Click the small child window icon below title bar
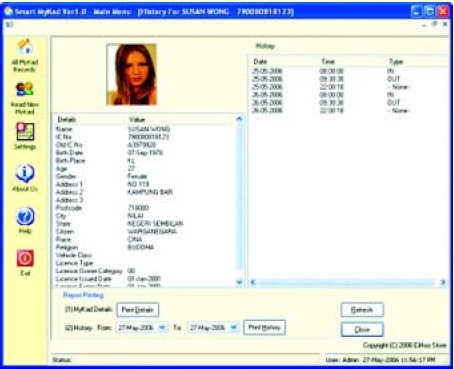This screenshot has width=454, height=369. click(x=9, y=24)
